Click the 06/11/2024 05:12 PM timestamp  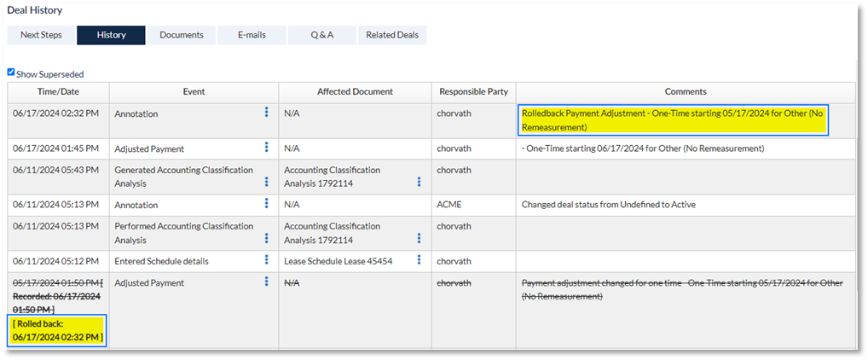pyautogui.click(x=56, y=261)
